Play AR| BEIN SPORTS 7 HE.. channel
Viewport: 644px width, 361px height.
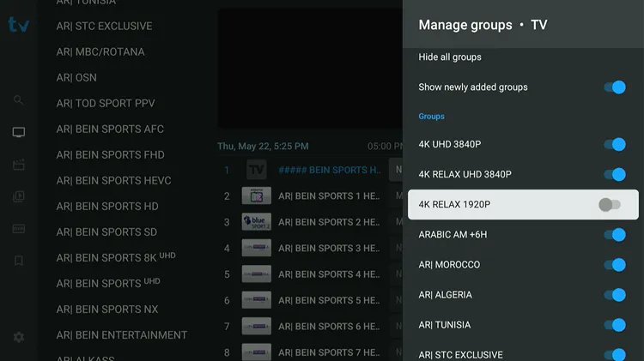[x=329, y=352]
